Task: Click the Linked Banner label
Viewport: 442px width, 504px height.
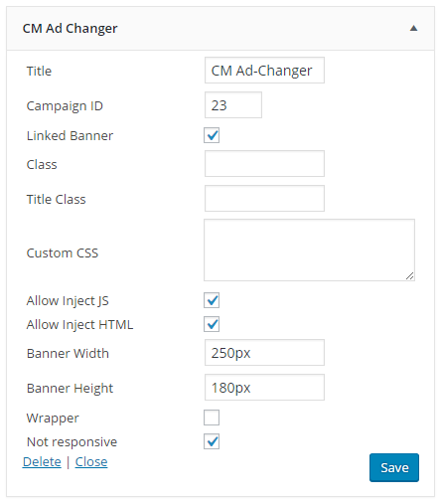Action: 70,136
